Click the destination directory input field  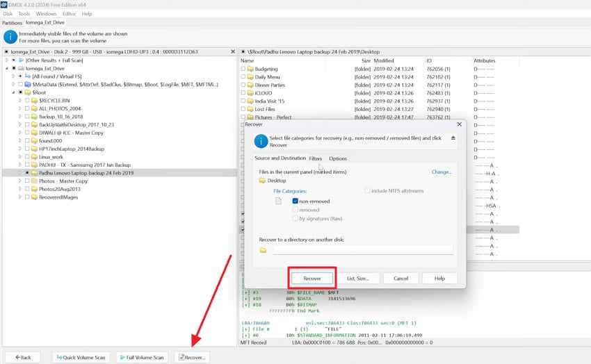[362, 250]
